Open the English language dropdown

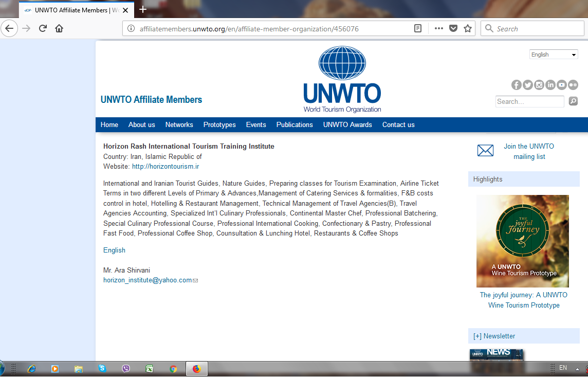(x=554, y=55)
